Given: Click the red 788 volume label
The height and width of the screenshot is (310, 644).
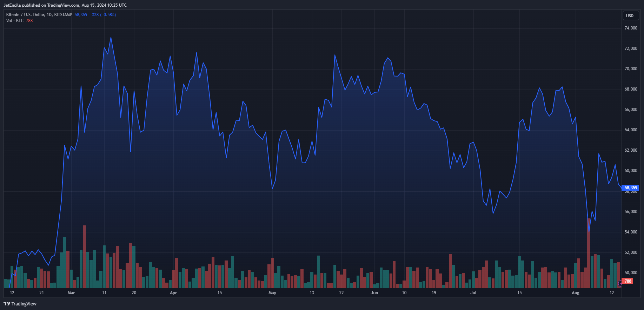Looking at the screenshot, I should 628,281.
